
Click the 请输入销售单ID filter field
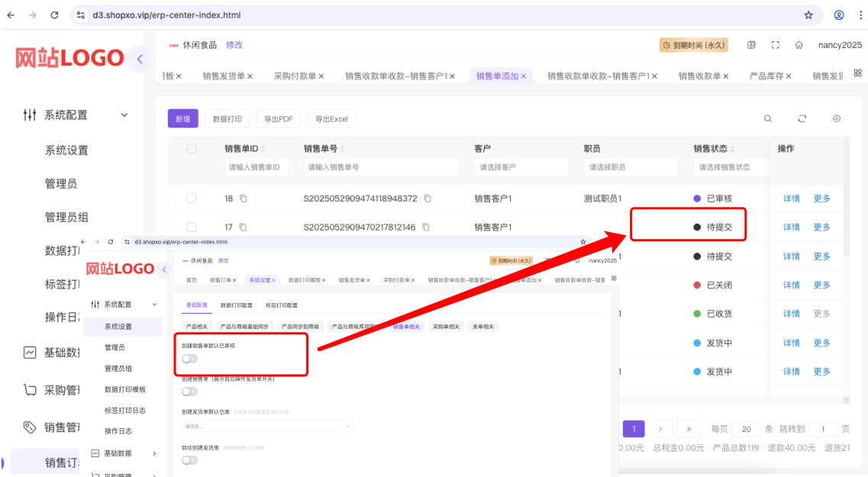257,167
